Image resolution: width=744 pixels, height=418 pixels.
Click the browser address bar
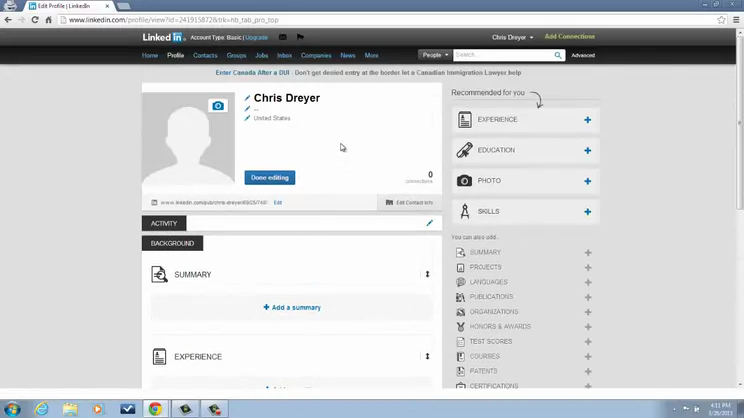pyautogui.click(x=387, y=20)
